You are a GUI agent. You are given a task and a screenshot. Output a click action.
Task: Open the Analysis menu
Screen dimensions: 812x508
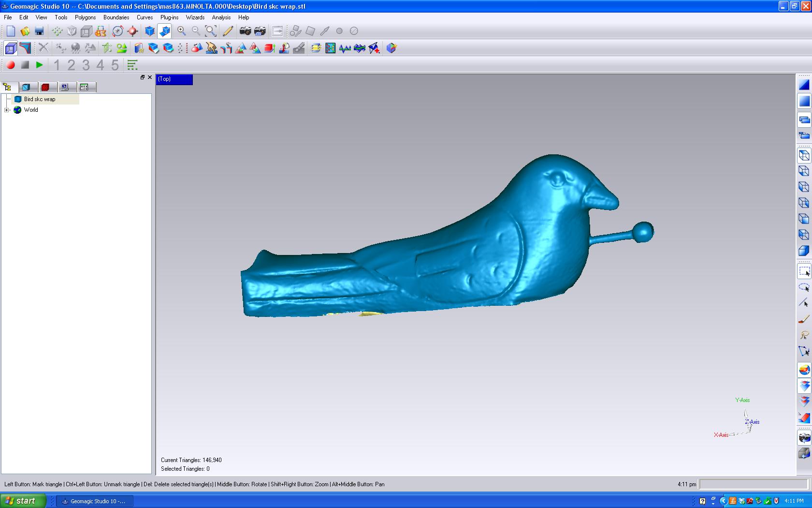pyautogui.click(x=221, y=17)
